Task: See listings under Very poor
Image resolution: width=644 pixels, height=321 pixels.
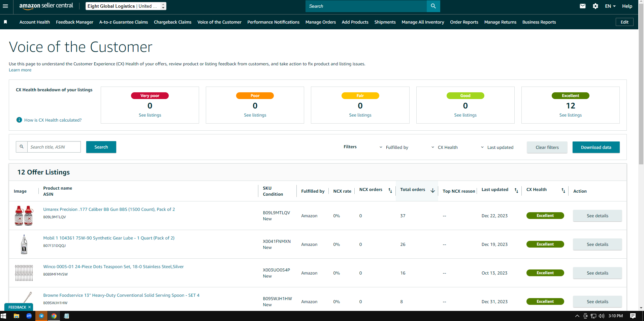Action: 150,115
